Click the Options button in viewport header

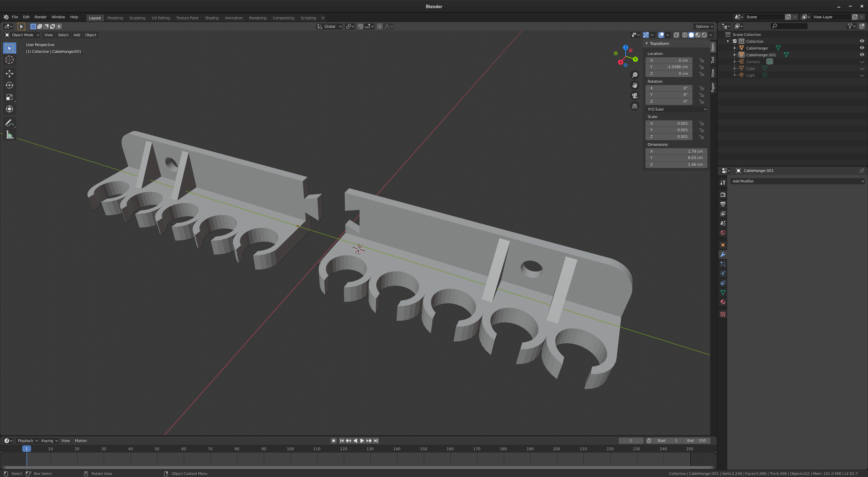coord(704,26)
